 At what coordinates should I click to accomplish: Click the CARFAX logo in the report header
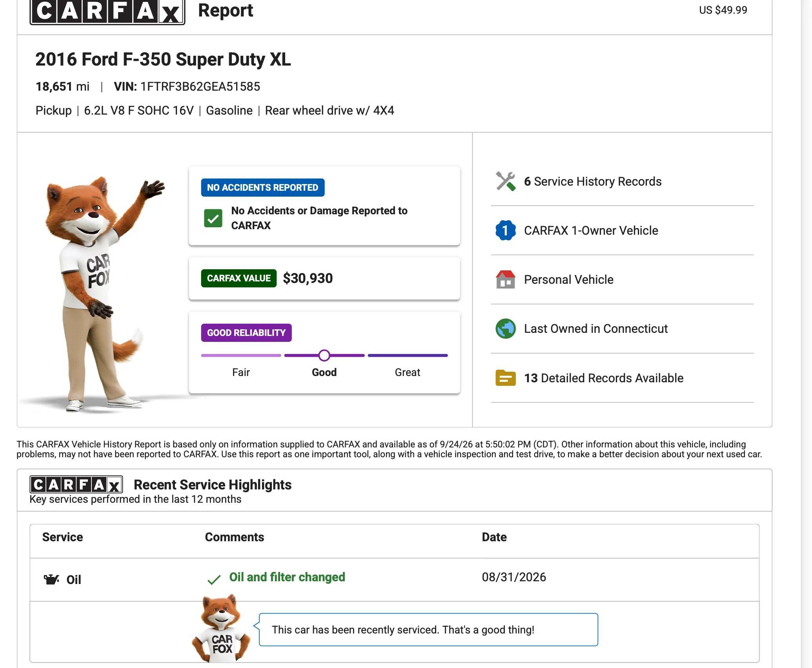click(x=107, y=12)
